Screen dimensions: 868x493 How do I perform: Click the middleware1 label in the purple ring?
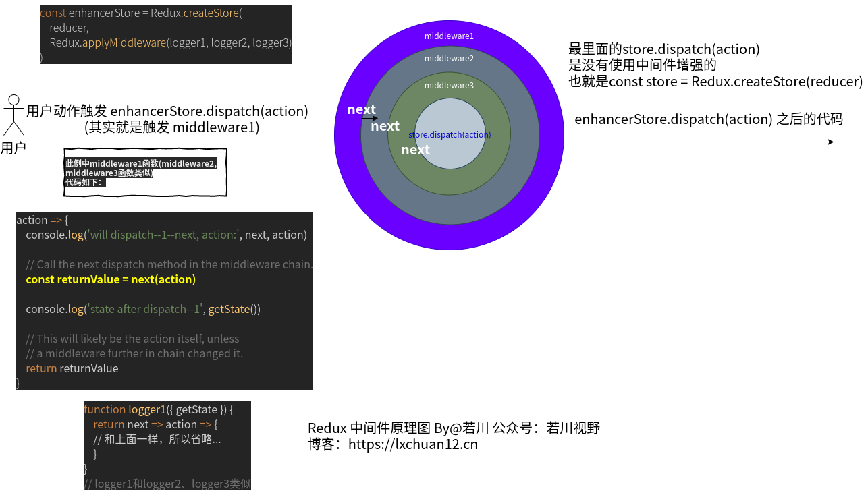coord(449,36)
